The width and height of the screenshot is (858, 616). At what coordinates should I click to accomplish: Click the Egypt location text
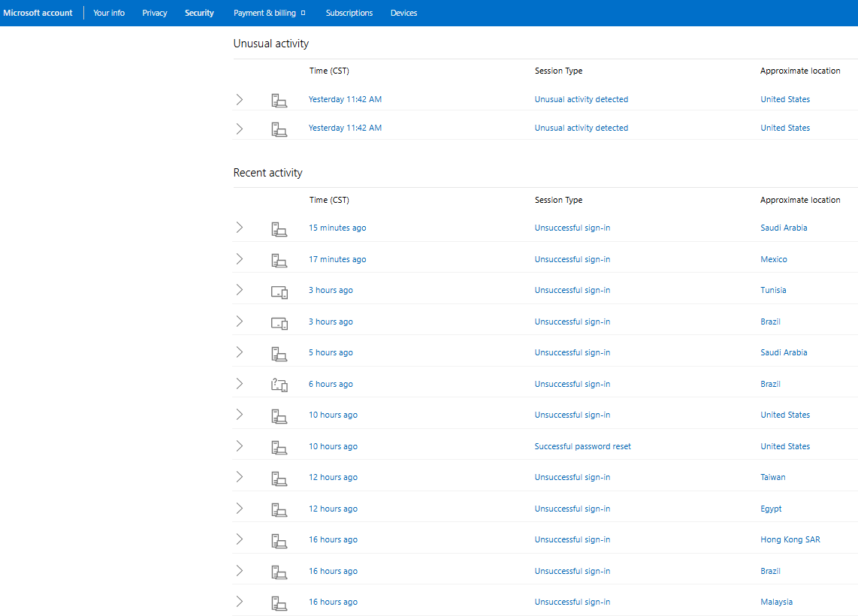(x=771, y=509)
